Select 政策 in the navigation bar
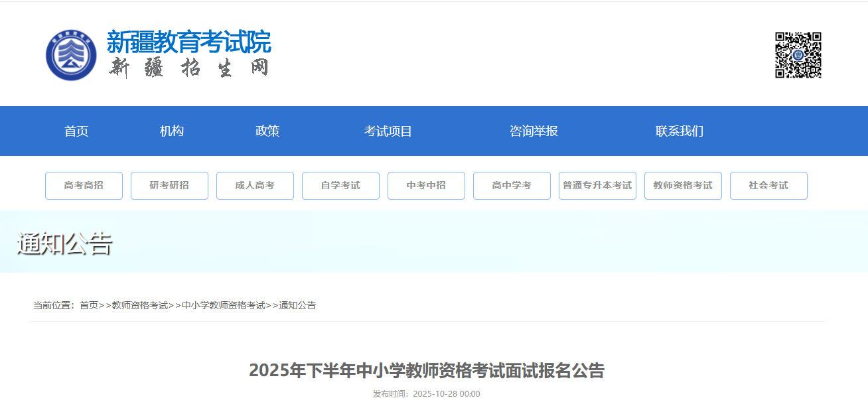This screenshot has height=408, width=868. 267,131
